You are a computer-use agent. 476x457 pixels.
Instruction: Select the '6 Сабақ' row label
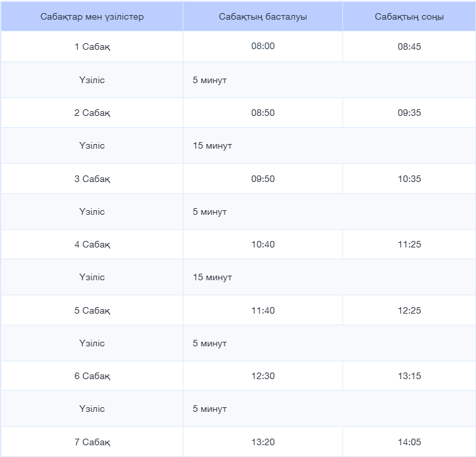pos(92,376)
